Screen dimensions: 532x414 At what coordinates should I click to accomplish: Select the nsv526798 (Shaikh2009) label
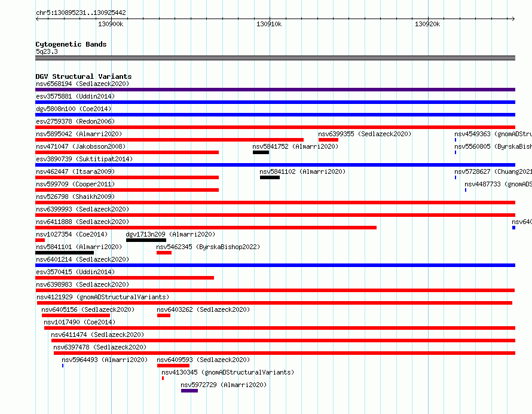(x=75, y=197)
